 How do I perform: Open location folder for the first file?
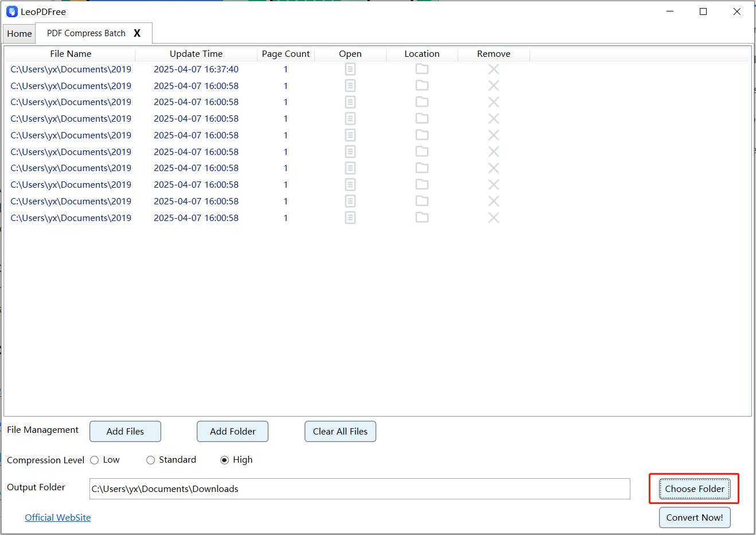422,69
